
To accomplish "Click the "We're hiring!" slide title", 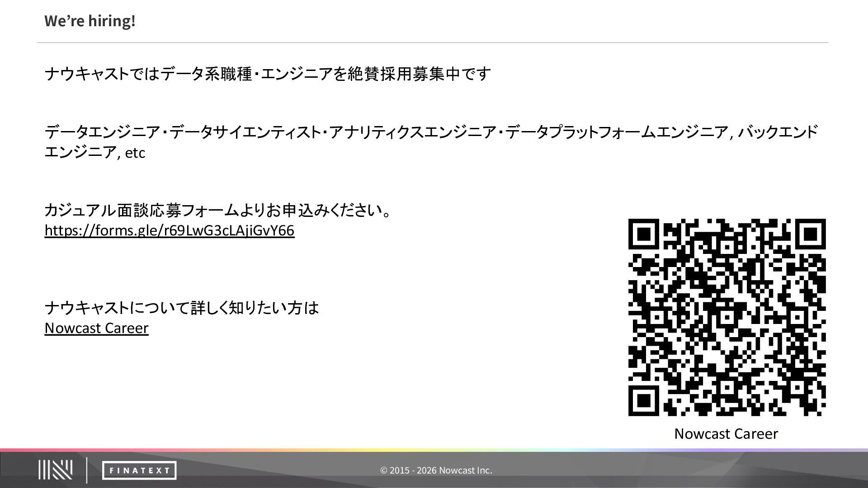I will (x=90, y=21).
